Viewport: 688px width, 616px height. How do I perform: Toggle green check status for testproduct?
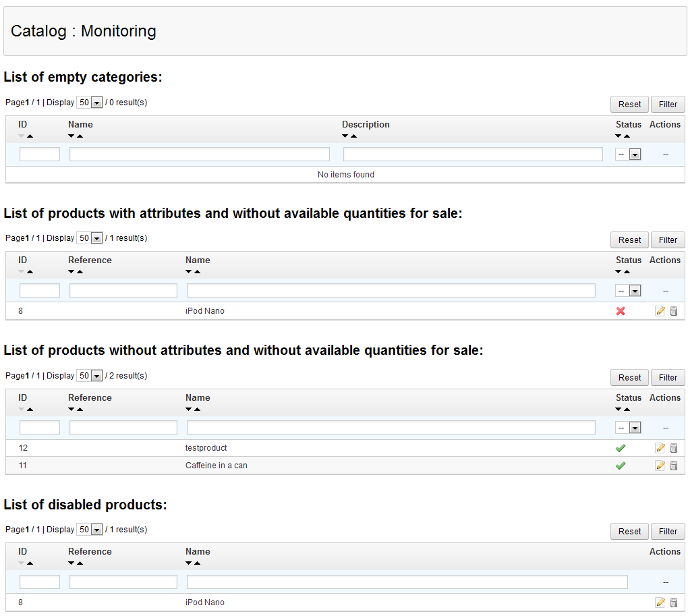click(x=621, y=448)
